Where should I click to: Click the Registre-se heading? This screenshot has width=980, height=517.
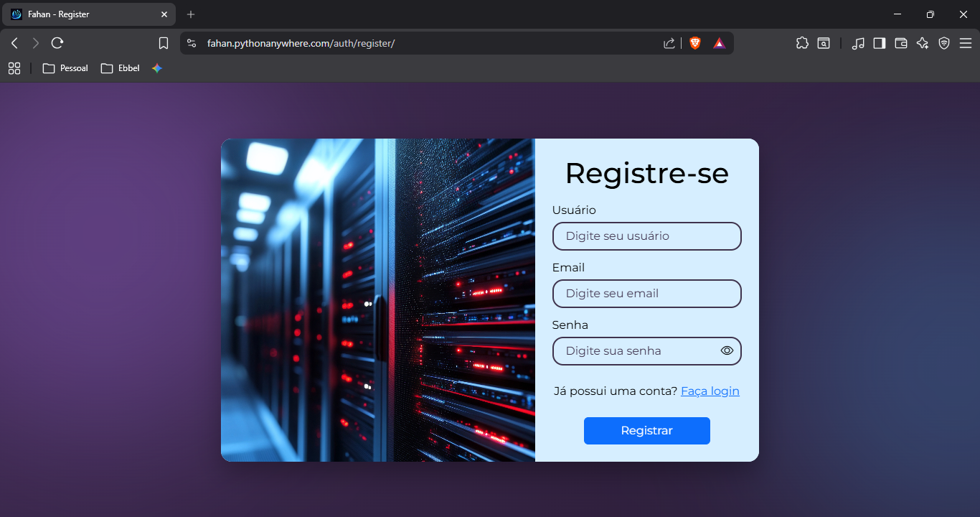click(x=647, y=174)
